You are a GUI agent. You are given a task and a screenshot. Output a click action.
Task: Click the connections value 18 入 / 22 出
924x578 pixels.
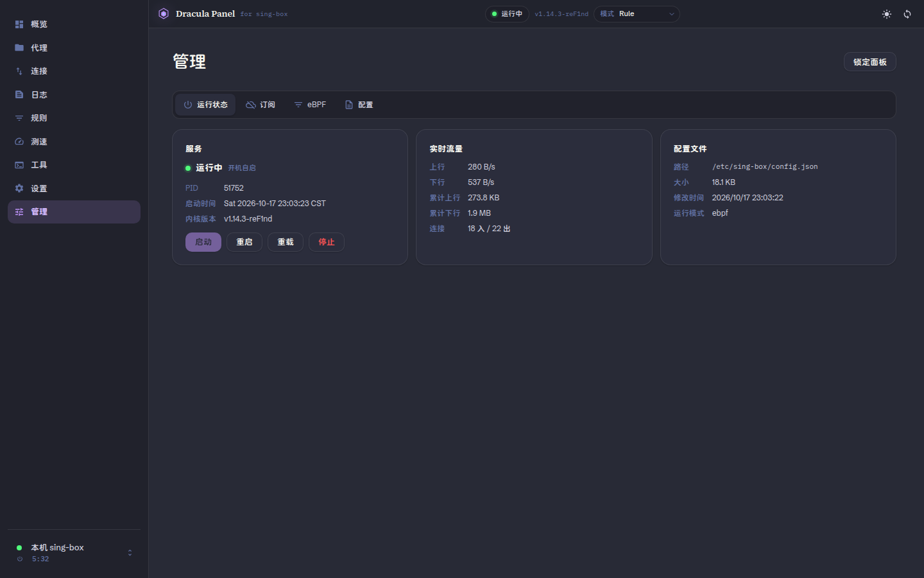click(x=489, y=229)
